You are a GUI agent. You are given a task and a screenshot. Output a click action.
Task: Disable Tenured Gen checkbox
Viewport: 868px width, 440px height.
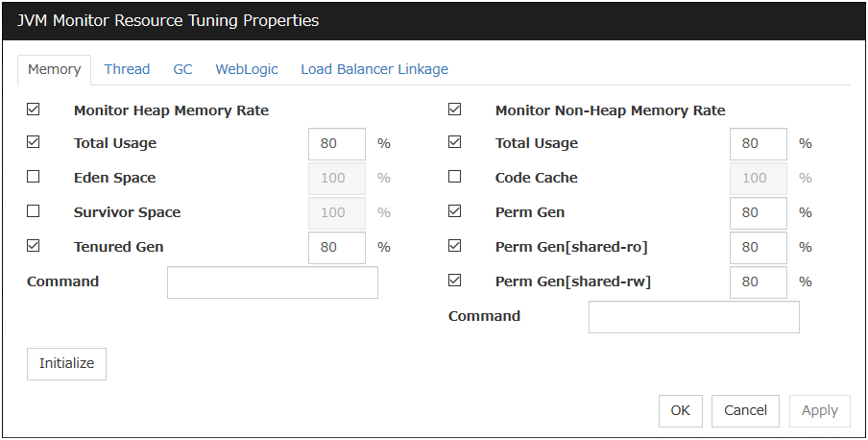(34, 246)
